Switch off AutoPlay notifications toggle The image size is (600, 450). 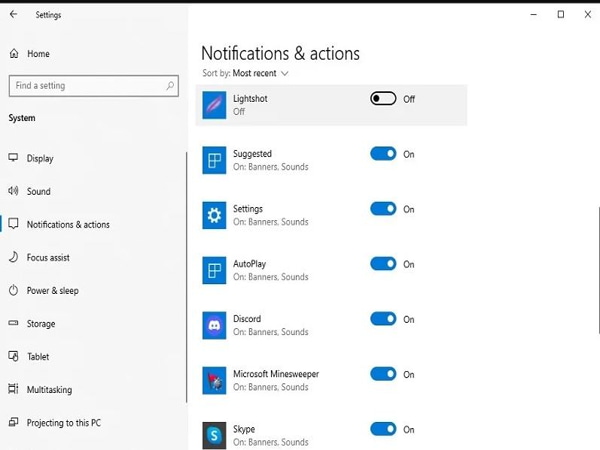(x=383, y=264)
